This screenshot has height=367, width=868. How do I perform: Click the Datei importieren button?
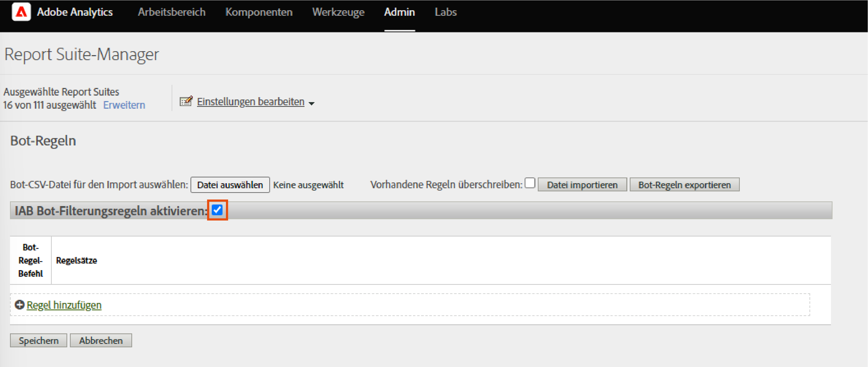click(x=582, y=185)
